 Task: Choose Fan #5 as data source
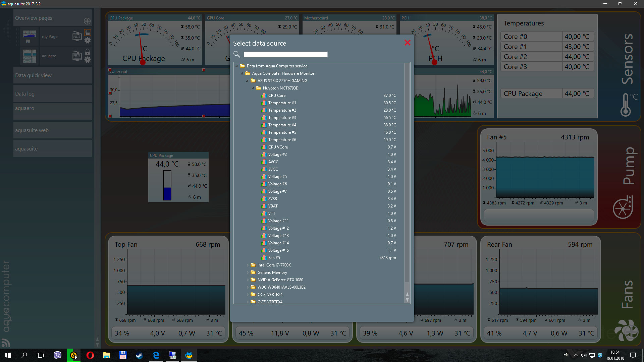[x=274, y=258]
